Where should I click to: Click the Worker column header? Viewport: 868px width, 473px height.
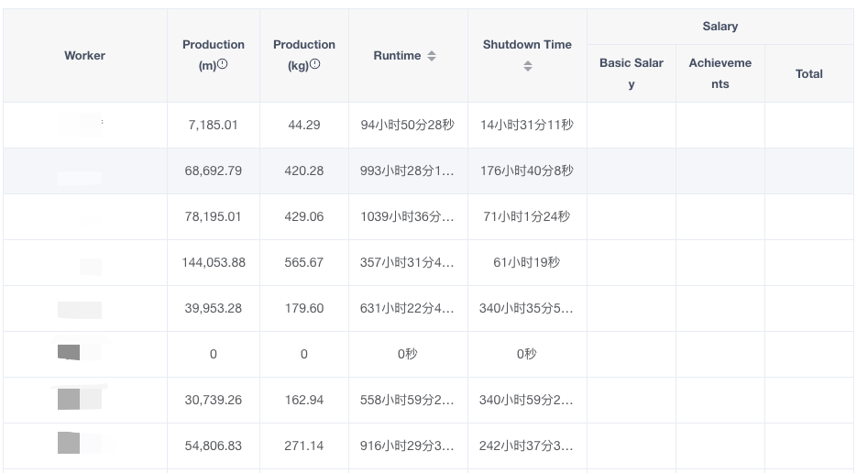(x=84, y=55)
